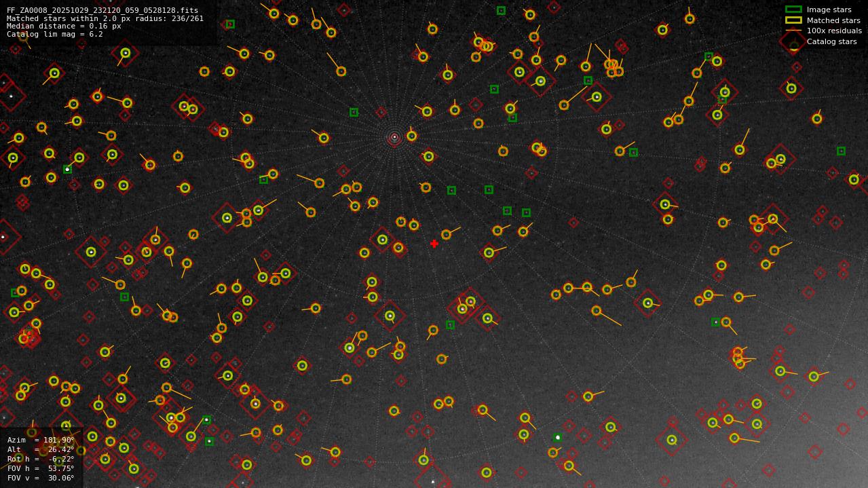Screen dimensions: 868x488
Task: Click the 'Matched stars' legend label
Action: [833, 21]
